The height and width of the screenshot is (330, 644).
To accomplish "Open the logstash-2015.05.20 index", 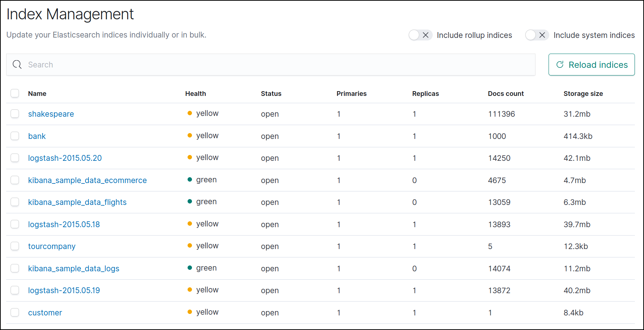I will pyautogui.click(x=65, y=158).
